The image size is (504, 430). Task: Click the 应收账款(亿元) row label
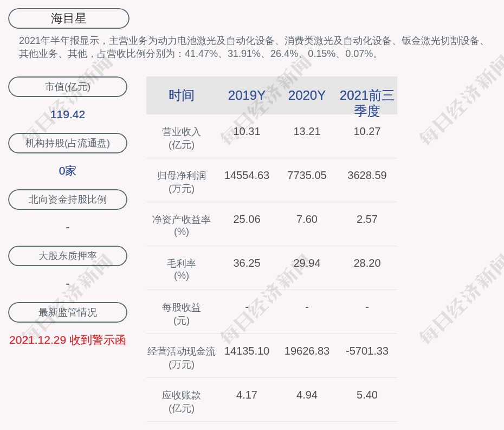[182, 402]
